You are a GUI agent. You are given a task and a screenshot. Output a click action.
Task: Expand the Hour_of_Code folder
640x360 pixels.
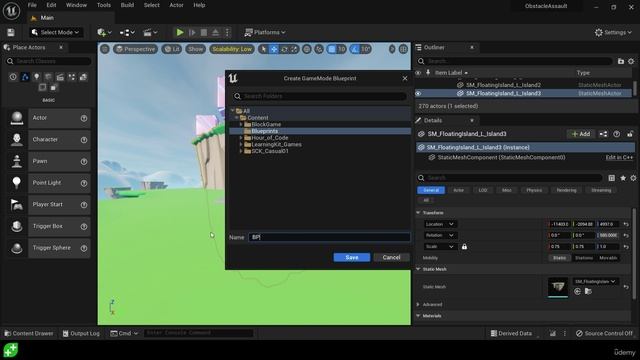click(x=241, y=138)
